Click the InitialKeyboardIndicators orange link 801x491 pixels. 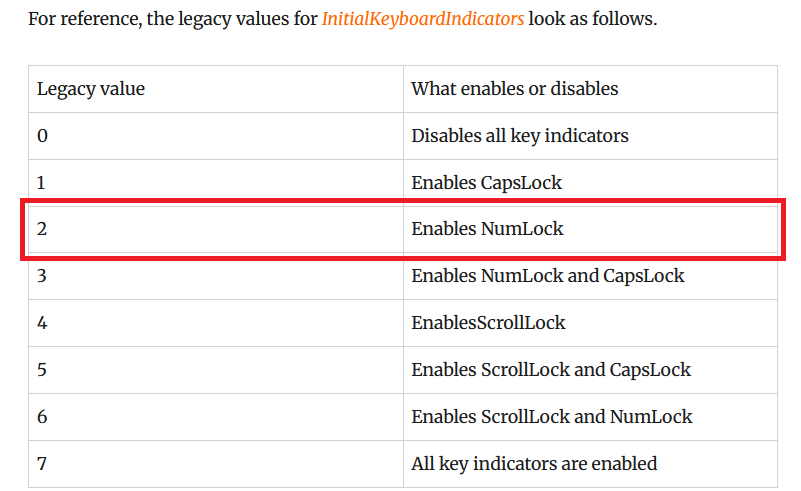pos(422,19)
